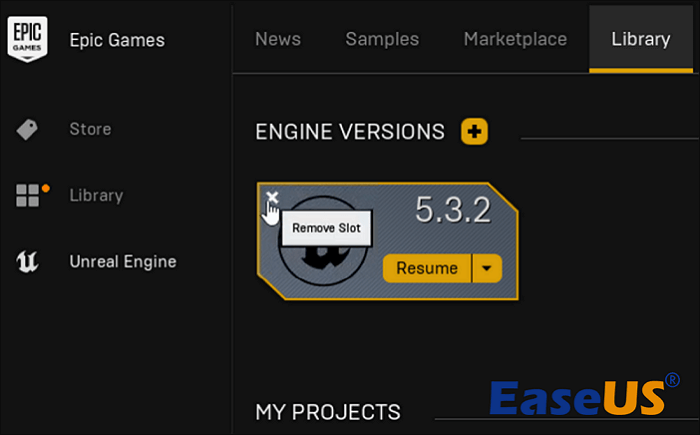700x435 pixels.
Task: Open Library text label in the sidebar
Action: click(96, 195)
